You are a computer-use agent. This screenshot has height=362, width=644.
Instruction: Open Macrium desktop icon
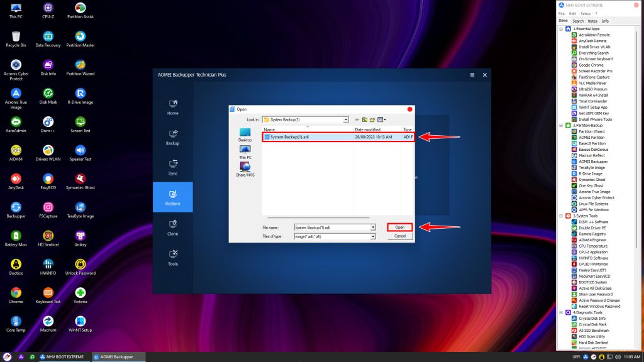click(48, 324)
